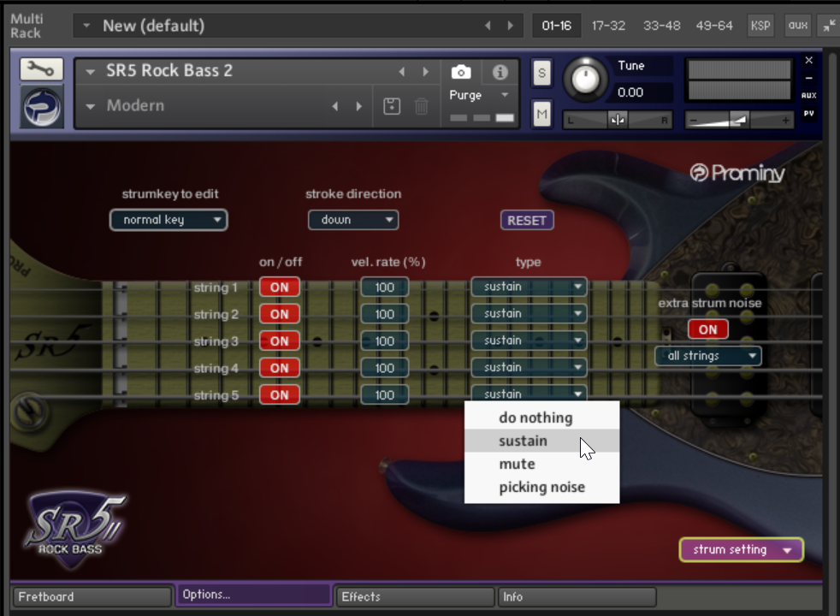Choose picking noise from the type menu
Image resolution: width=840 pixels, height=616 pixels.
(541, 487)
